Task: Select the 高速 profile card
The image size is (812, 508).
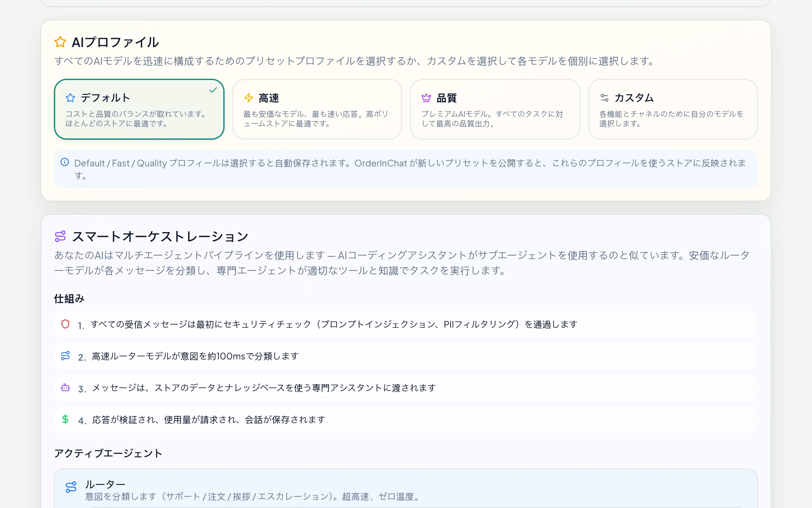Action: tap(317, 109)
